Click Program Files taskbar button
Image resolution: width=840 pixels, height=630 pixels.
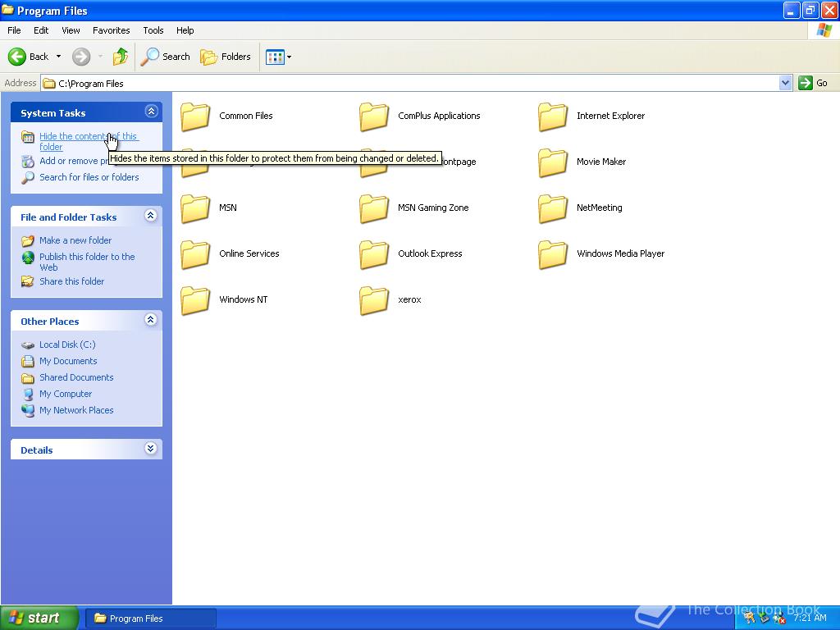click(x=151, y=619)
